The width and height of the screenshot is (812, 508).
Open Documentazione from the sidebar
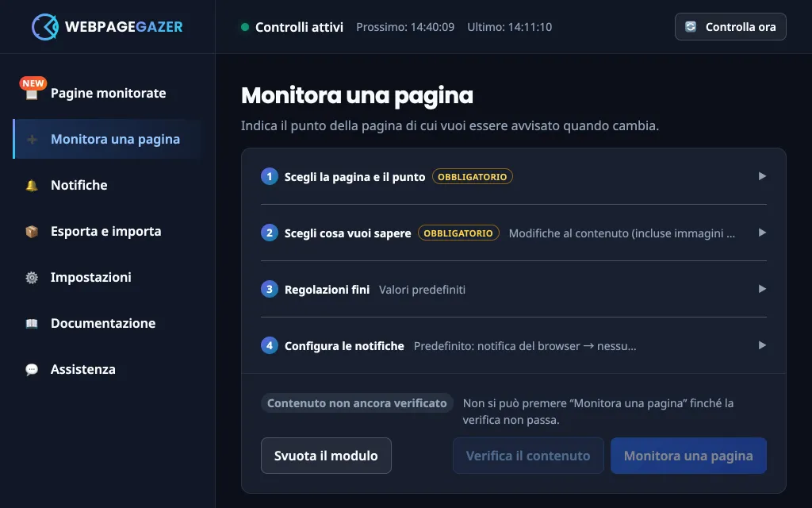pos(107,324)
